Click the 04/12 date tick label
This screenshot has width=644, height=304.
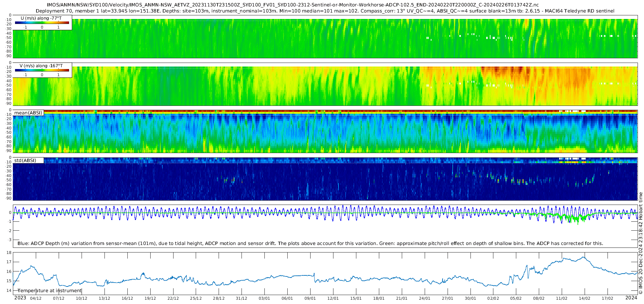pyautogui.click(x=36, y=298)
